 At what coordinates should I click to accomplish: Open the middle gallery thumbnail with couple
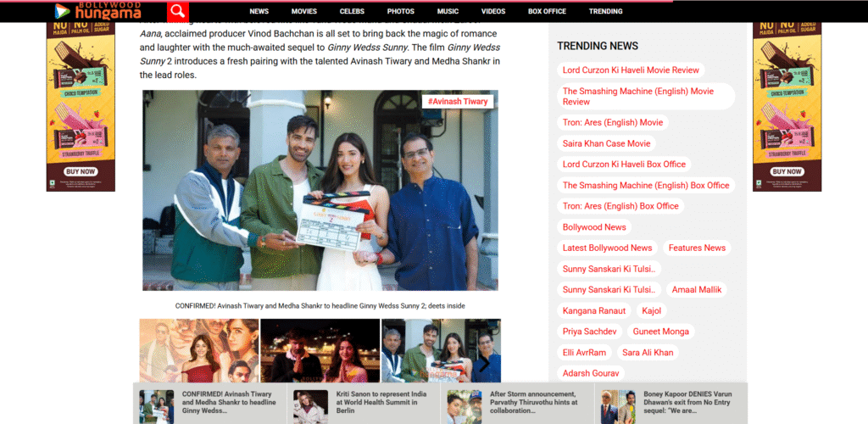pyautogui.click(x=320, y=351)
